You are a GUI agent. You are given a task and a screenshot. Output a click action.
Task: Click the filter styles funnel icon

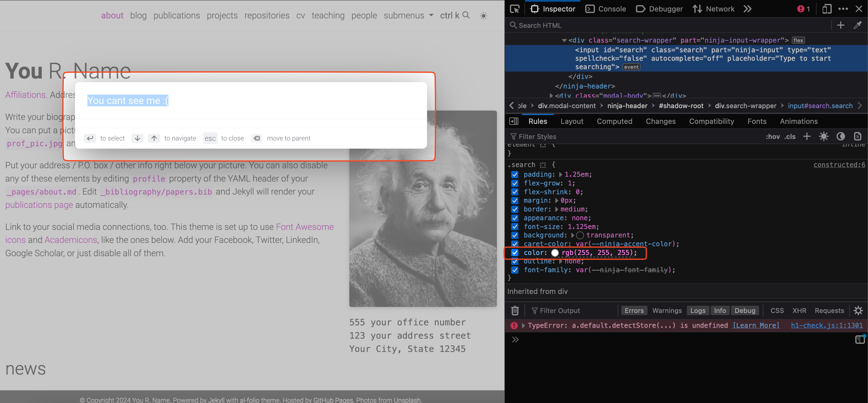coord(514,137)
